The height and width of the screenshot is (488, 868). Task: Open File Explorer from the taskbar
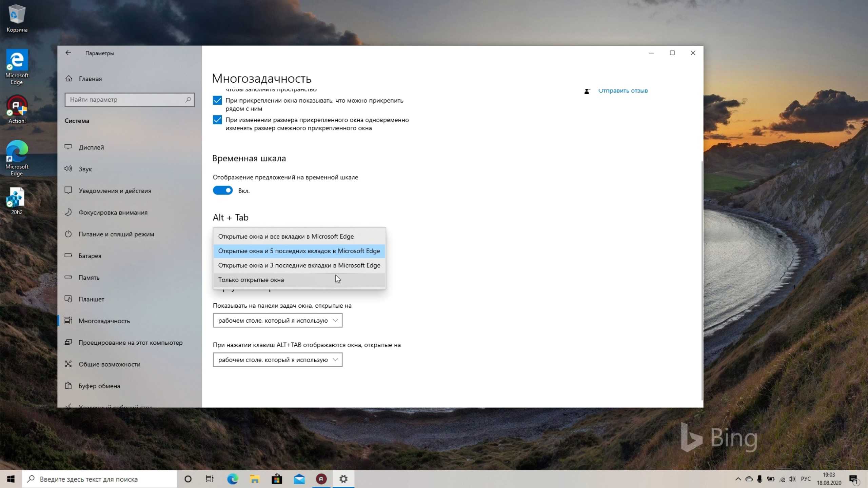255,479
